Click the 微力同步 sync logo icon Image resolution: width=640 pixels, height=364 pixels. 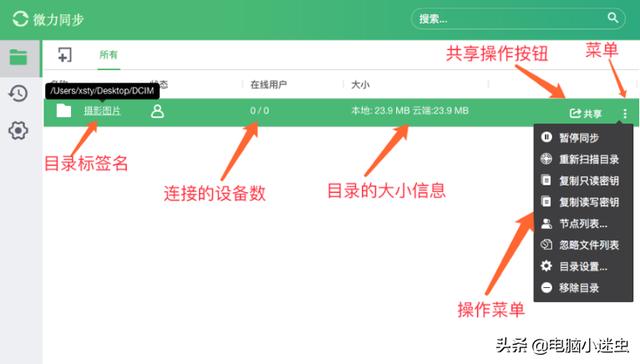click(20, 19)
